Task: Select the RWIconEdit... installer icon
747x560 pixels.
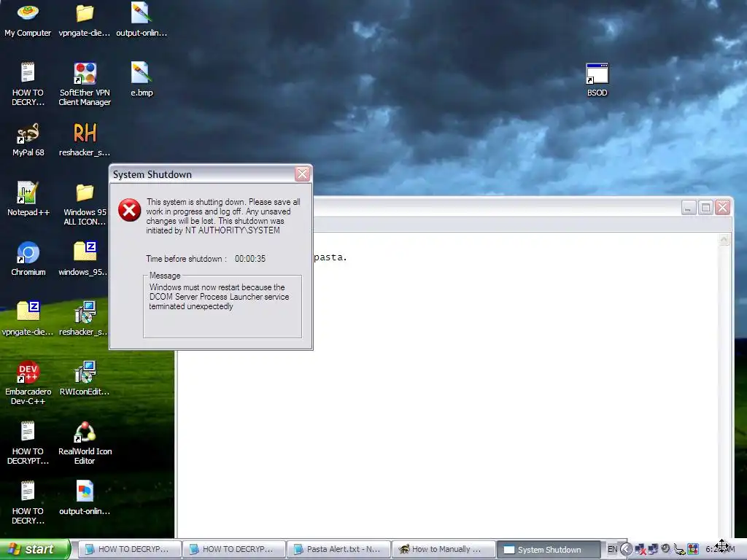Action: 85,378
